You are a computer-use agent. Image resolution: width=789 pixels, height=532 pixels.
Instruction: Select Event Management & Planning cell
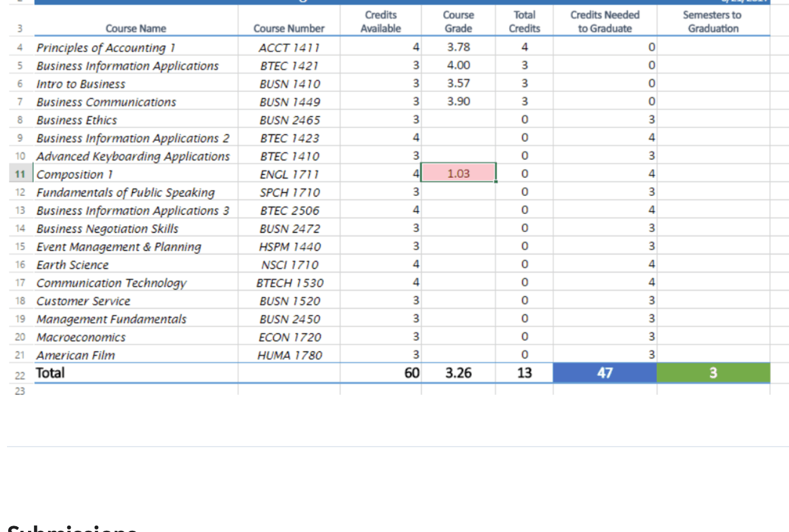click(136, 246)
